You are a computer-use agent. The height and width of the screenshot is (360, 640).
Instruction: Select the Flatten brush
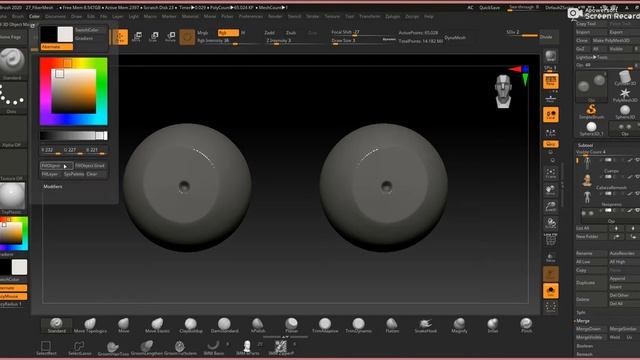pyautogui.click(x=392, y=325)
